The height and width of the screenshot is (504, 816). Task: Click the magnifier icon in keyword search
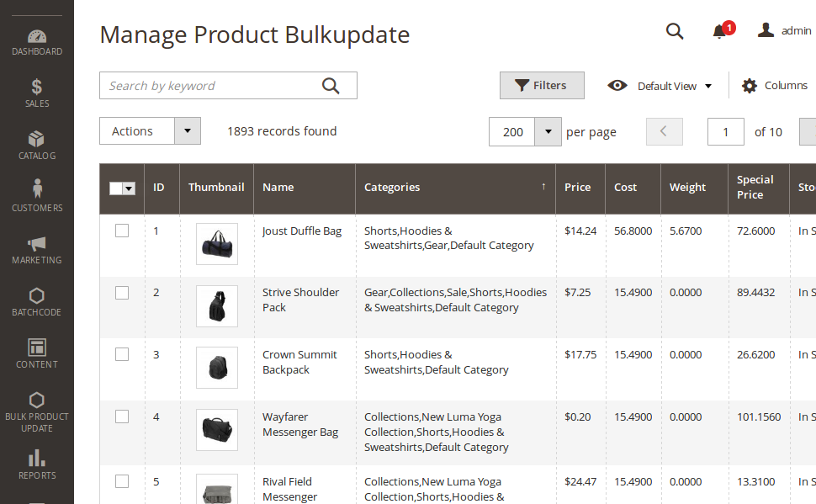[x=331, y=86]
